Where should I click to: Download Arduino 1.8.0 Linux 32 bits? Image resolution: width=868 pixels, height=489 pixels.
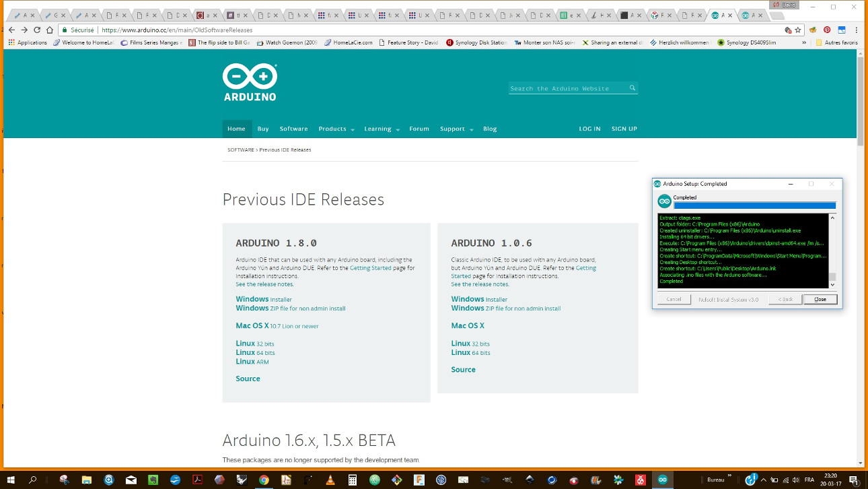tap(255, 344)
